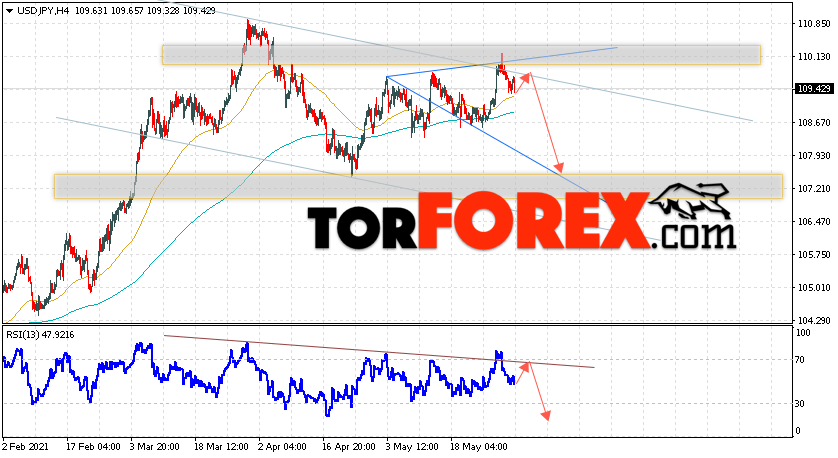Click the 2 Apr 04:00 time label
838x458 pixels.
coord(282,446)
